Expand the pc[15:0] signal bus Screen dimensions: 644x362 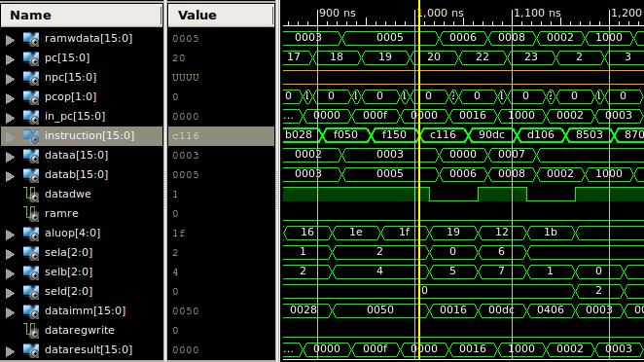(10, 59)
